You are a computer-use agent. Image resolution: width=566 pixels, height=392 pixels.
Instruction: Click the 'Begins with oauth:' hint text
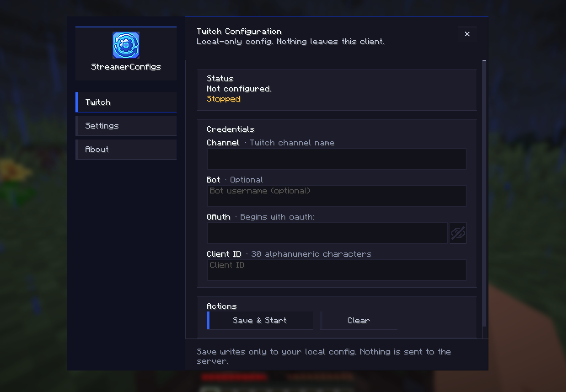[277, 217]
